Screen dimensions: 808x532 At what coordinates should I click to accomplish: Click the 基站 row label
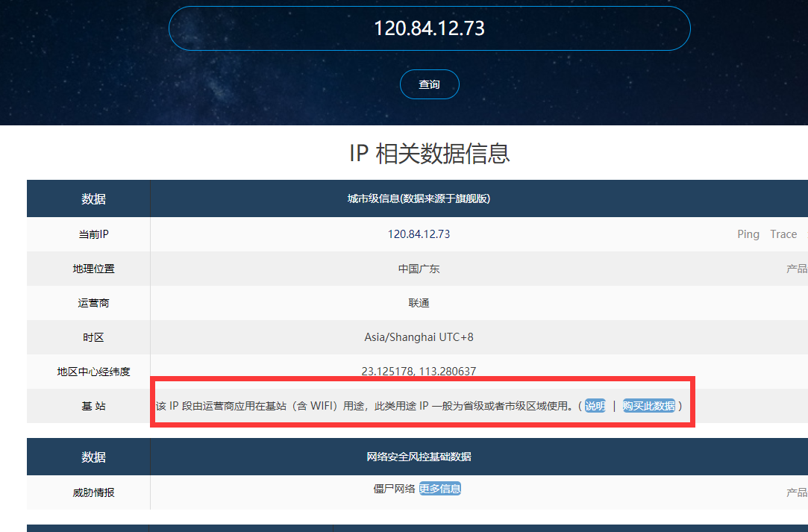click(93, 406)
